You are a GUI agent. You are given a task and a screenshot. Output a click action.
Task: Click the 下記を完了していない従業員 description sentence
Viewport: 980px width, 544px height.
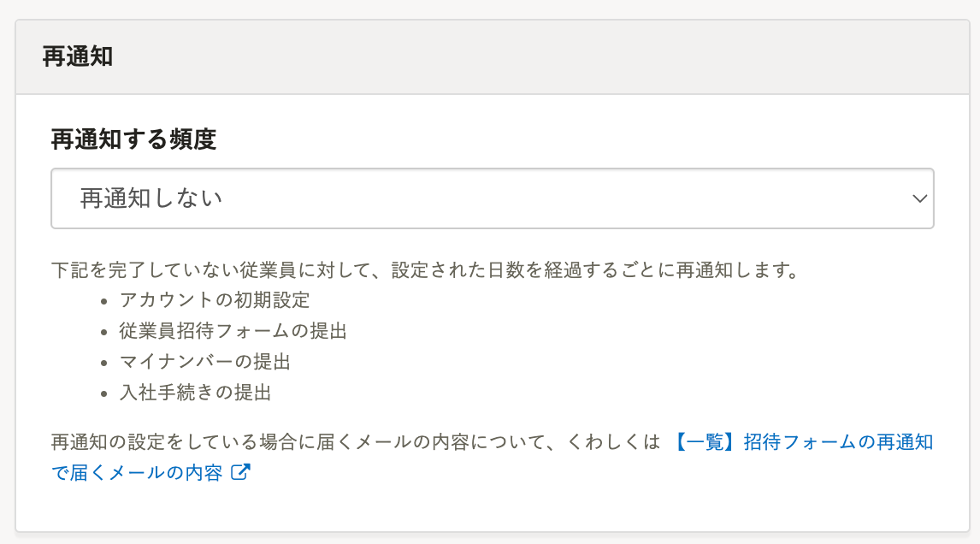[425, 271]
